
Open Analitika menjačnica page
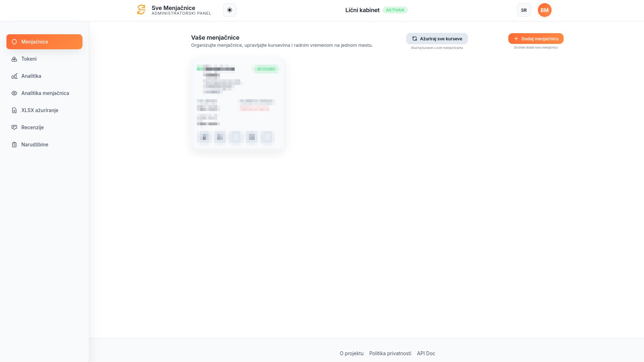tap(44, 93)
